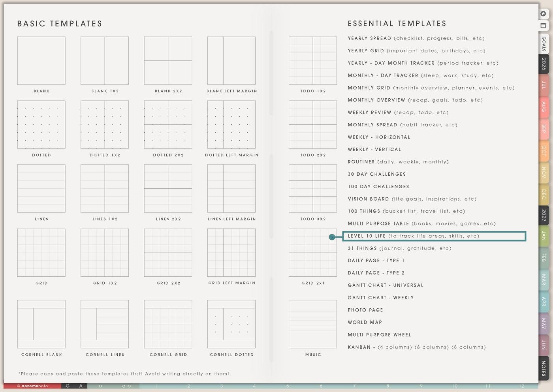The width and height of the screenshot is (553, 392).
Task: Select the CORNELL BLANK template thumbnail
Action: pyautogui.click(x=41, y=324)
